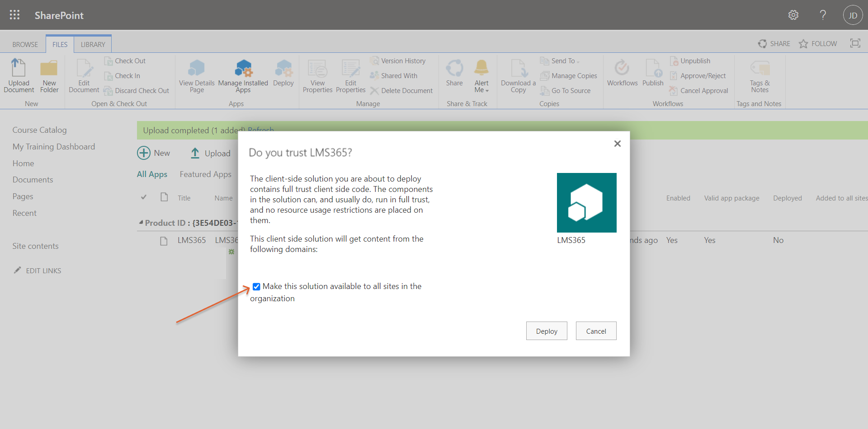Screen dimensions: 868x429
Task: Close the Do you trust LMS365 dialog
Action: point(618,144)
